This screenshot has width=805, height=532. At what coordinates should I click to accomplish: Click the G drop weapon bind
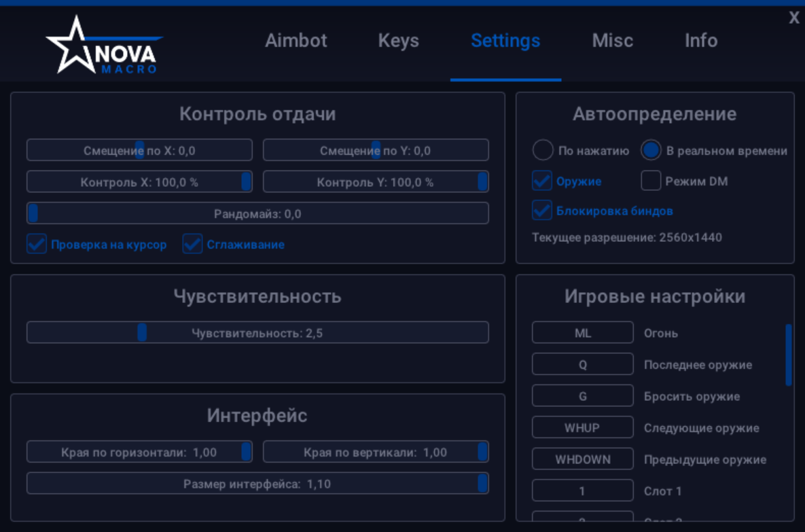[582, 395]
